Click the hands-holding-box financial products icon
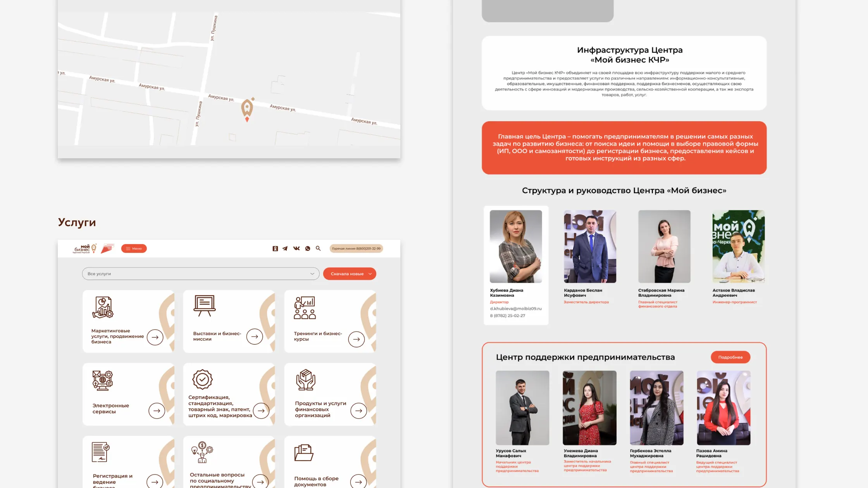Screen dimensions: 868x488 [x=306, y=380]
